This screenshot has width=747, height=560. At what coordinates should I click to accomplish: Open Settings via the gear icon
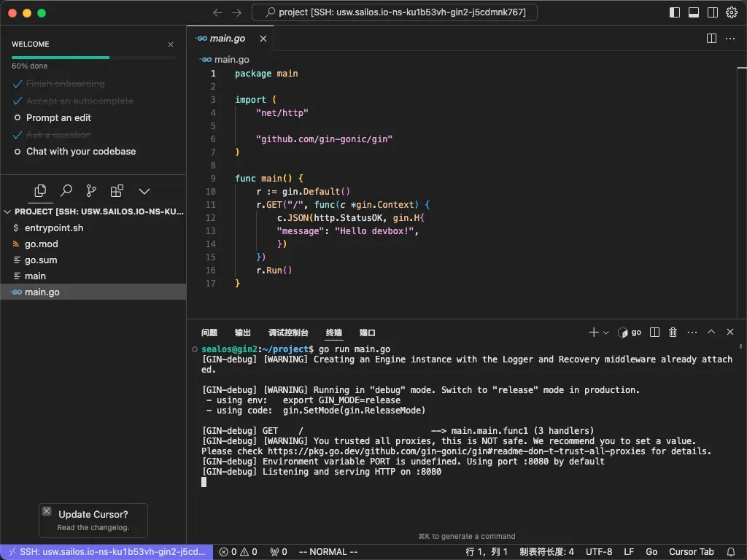point(732,12)
